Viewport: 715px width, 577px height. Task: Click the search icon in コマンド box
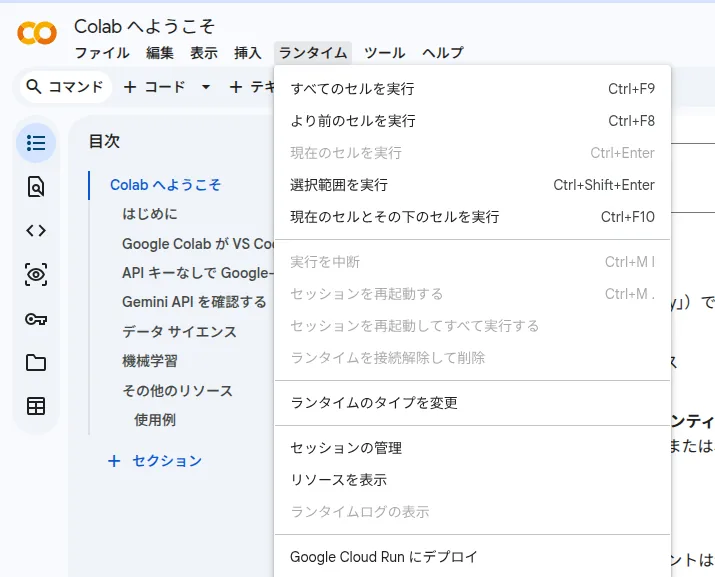click(34, 86)
